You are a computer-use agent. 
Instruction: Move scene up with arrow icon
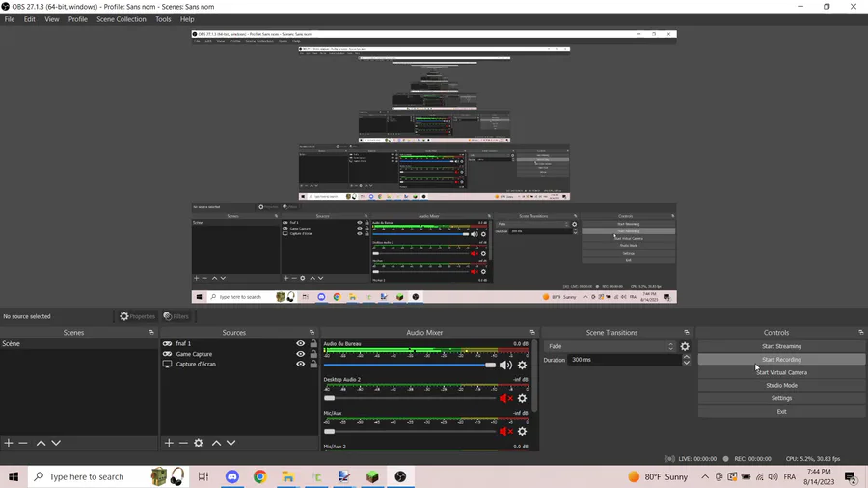41,443
